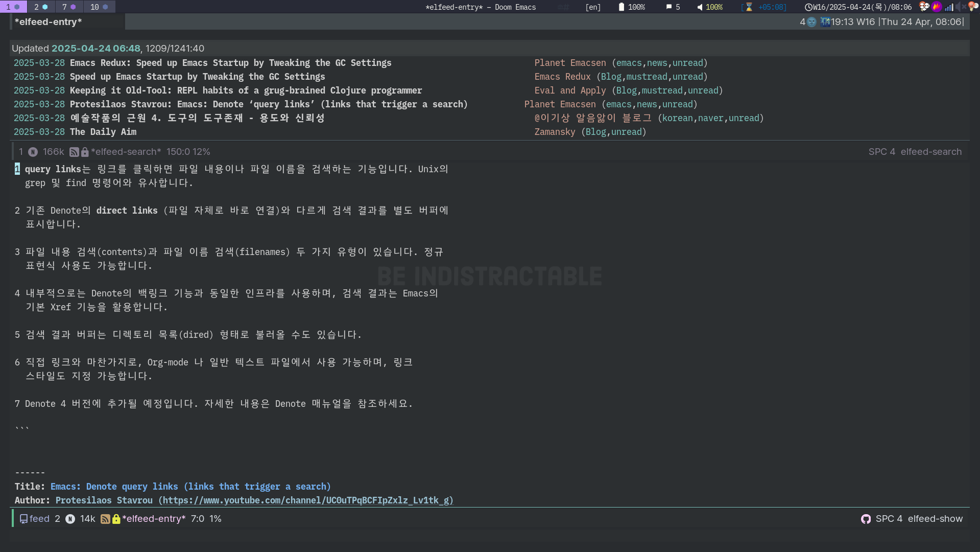
Task: Open the Emacs: Denote query links title link
Action: coord(190,487)
